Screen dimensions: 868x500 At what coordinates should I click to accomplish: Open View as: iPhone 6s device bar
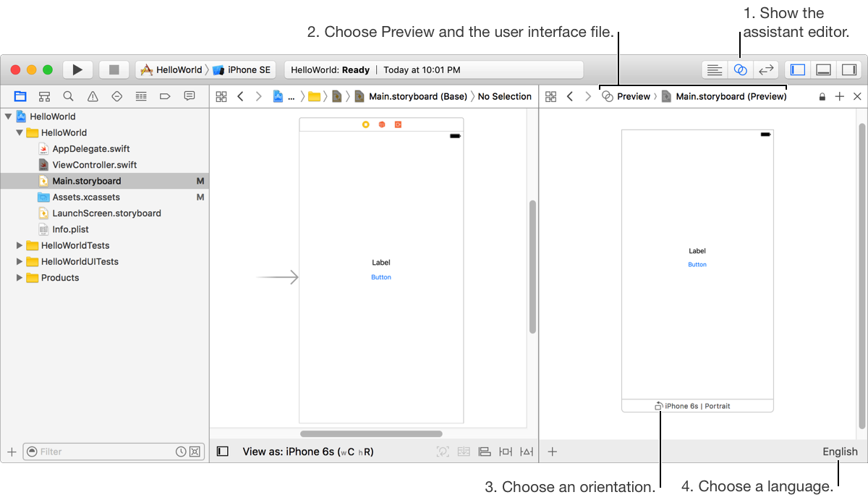[308, 452]
